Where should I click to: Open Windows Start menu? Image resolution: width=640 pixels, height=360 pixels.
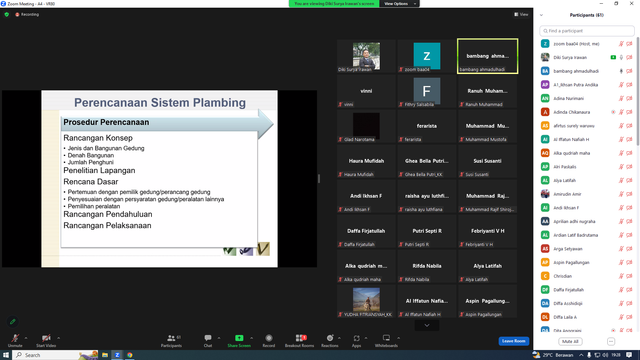tap(6, 355)
